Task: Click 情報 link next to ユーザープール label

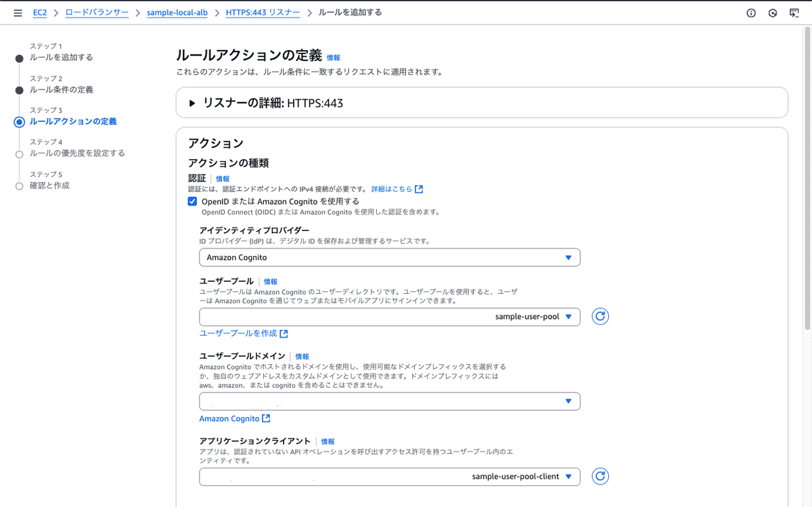Action: (271, 282)
